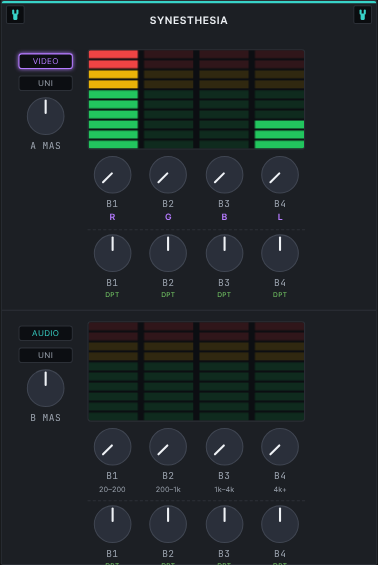The height and width of the screenshot is (565, 378).
Task: Adjust the A MAS master knob
Action: [x=46, y=116]
